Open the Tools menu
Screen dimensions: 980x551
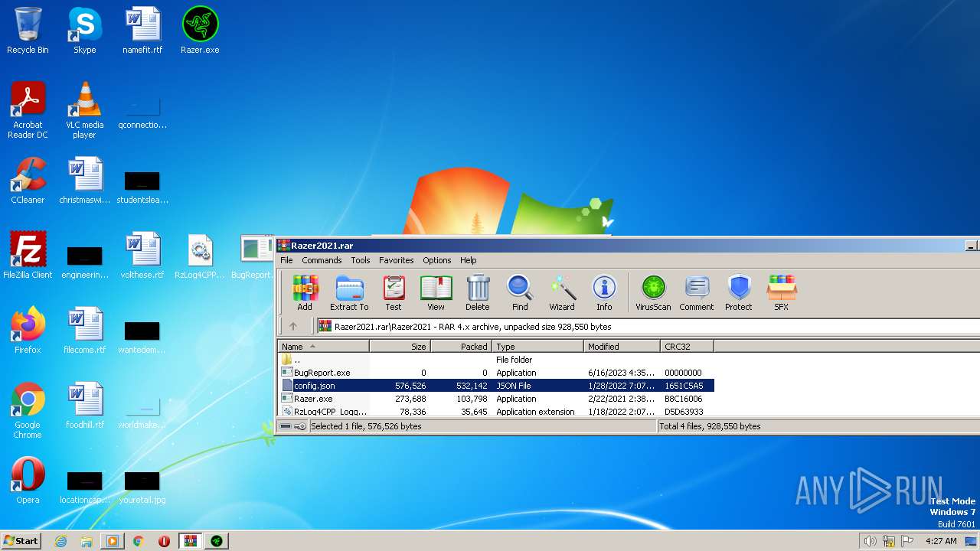pos(361,260)
